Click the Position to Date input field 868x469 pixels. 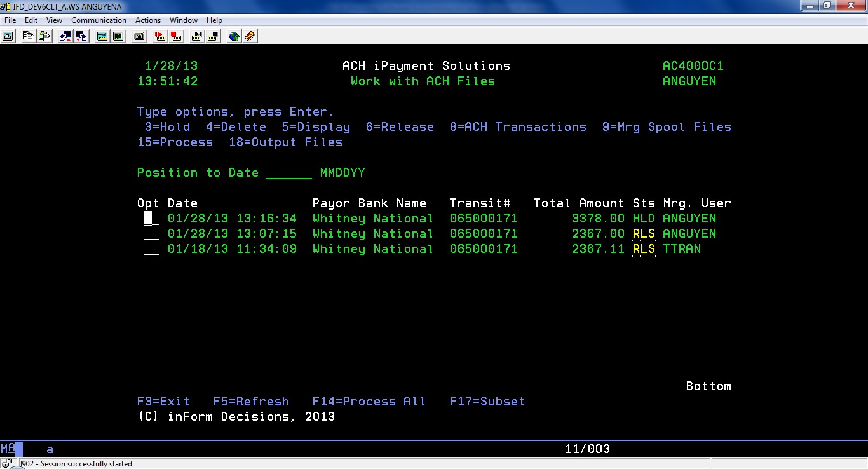pyautogui.click(x=289, y=173)
